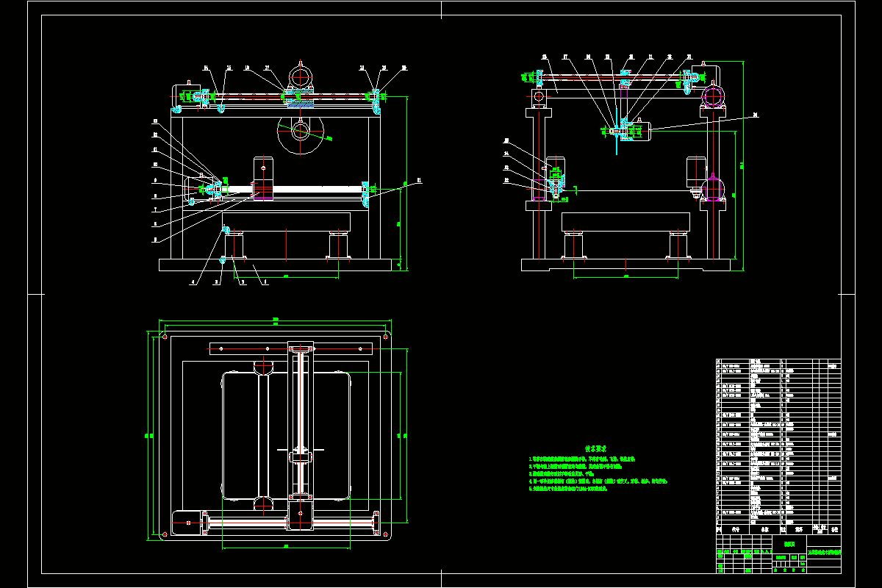
Task: Click the green technical requirements heading
Action: [x=595, y=448]
